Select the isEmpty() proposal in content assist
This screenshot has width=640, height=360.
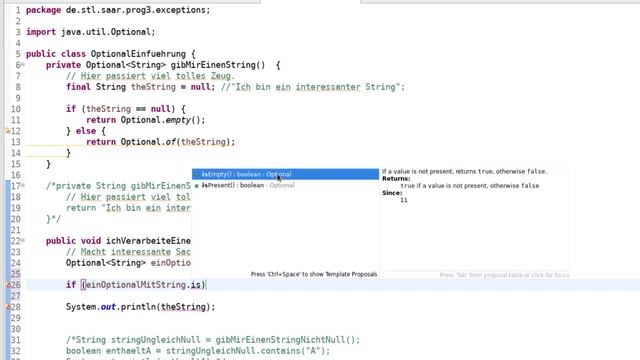point(285,174)
